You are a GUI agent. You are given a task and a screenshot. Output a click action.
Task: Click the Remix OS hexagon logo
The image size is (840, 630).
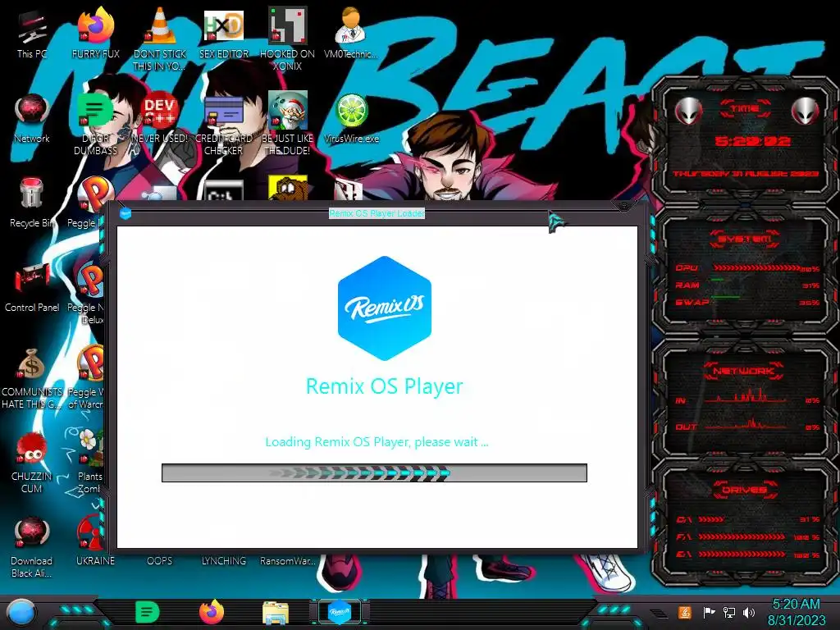point(385,308)
